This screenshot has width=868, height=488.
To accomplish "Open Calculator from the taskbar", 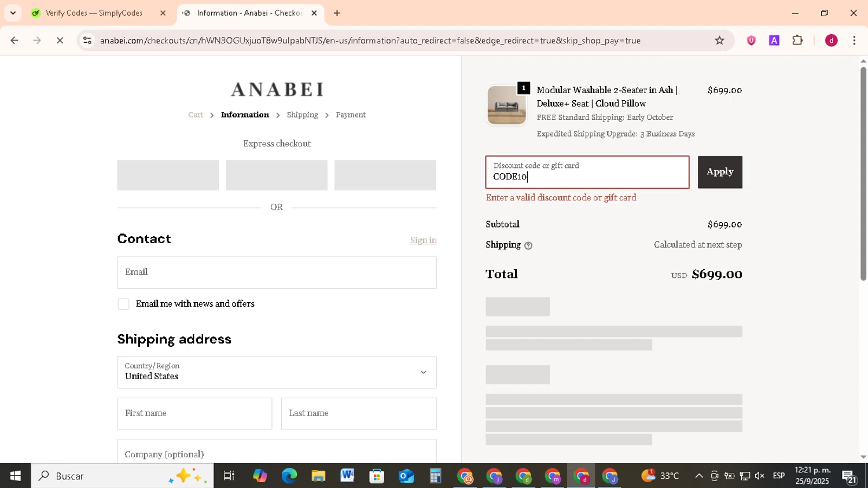I will [x=435, y=476].
